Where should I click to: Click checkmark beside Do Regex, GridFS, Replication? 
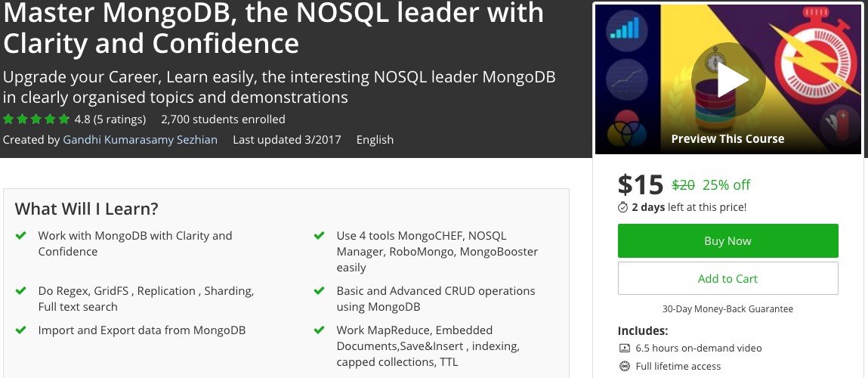point(21,291)
